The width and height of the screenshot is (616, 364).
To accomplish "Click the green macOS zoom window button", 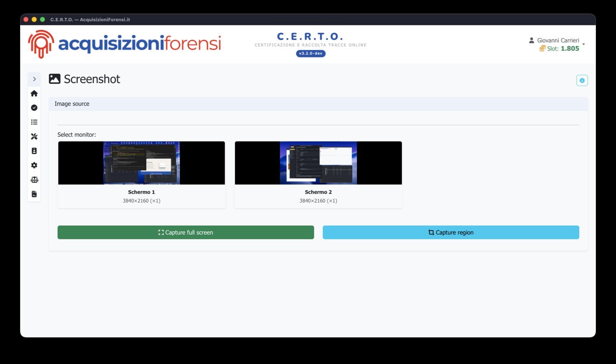I will coord(42,19).
